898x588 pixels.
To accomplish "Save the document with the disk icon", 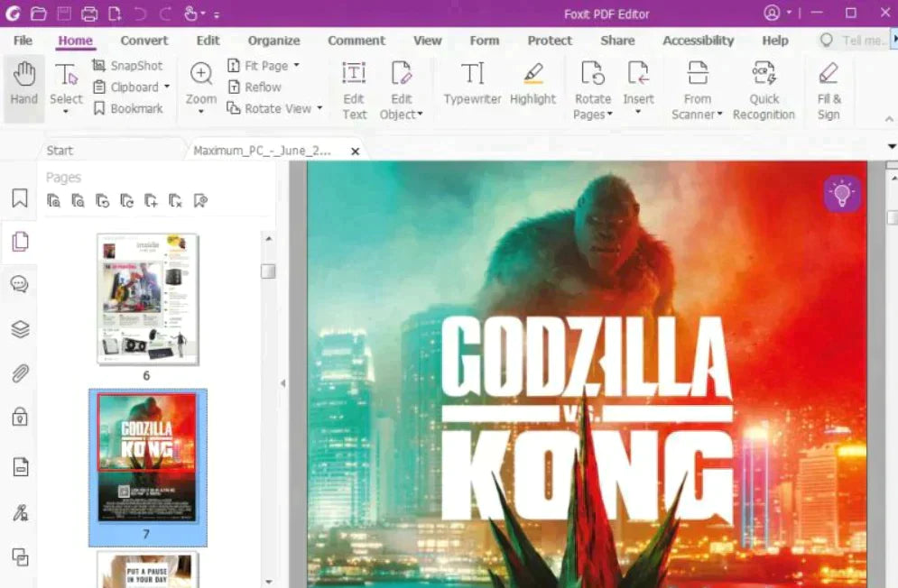I will click(63, 14).
